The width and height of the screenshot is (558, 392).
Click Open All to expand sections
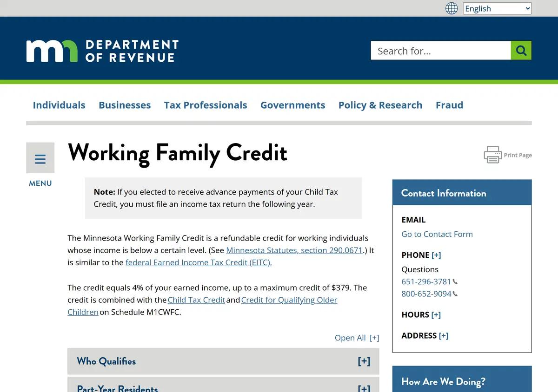click(x=357, y=338)
